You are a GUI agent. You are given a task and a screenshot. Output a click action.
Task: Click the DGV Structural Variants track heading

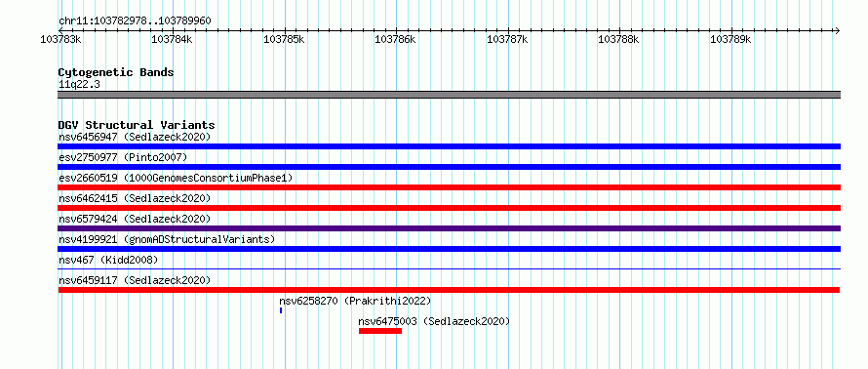tap(137, 125)
